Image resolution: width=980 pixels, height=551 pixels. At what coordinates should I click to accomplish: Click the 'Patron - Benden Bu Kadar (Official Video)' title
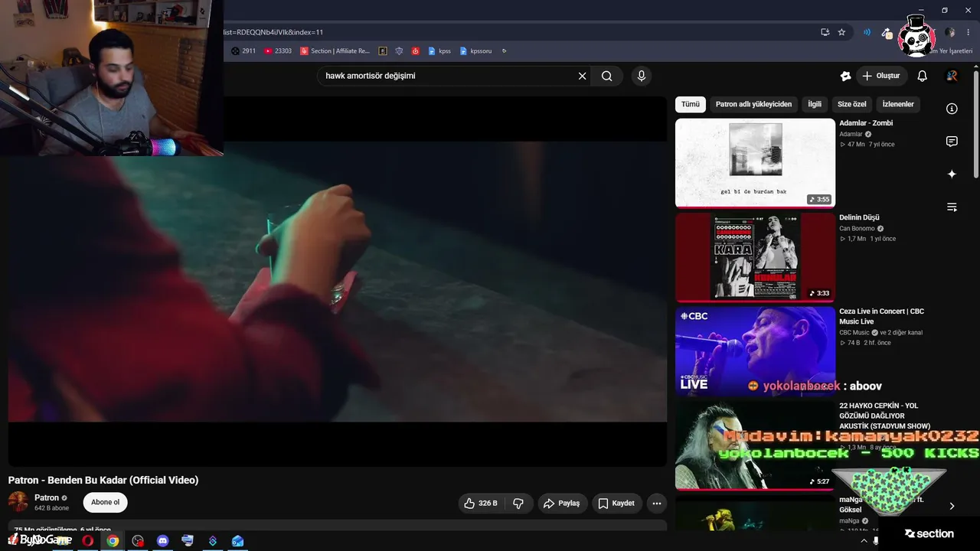pyautogui.click(x=103, y=481)
